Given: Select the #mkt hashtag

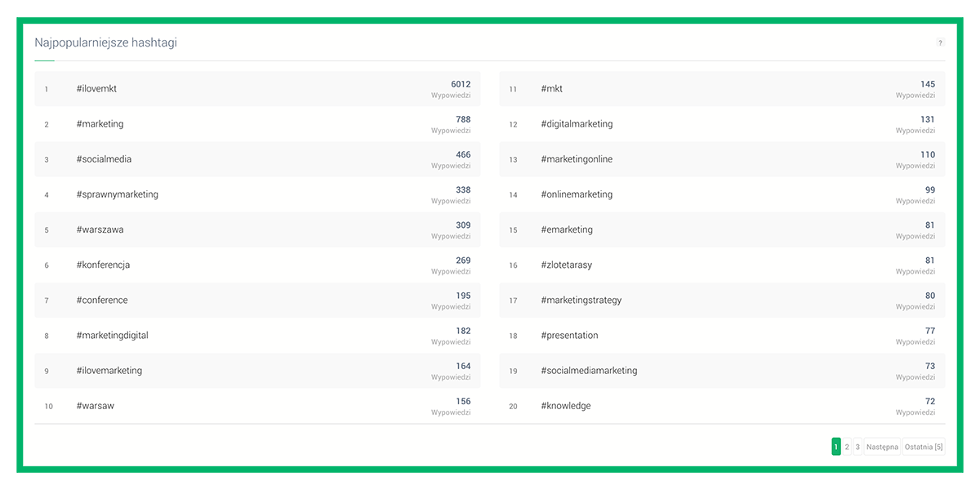Looking at the screenshot, I should pyautogui.click(x=551, y=89).
